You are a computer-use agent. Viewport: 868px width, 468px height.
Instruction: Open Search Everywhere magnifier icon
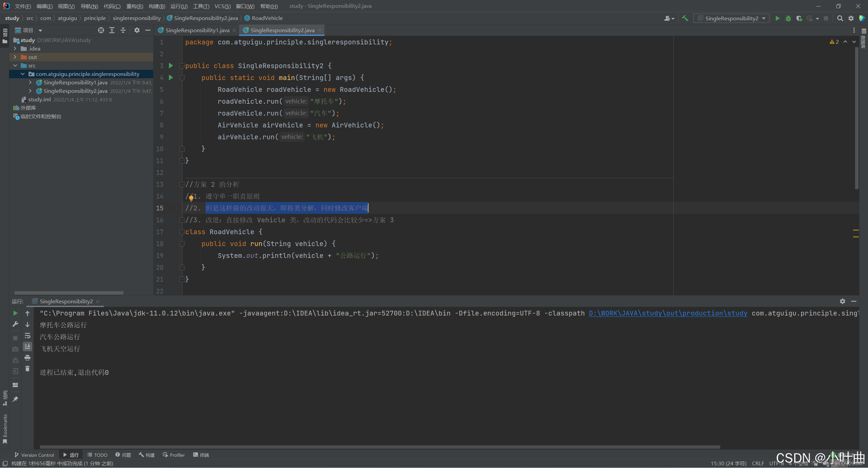click(840, 18)
